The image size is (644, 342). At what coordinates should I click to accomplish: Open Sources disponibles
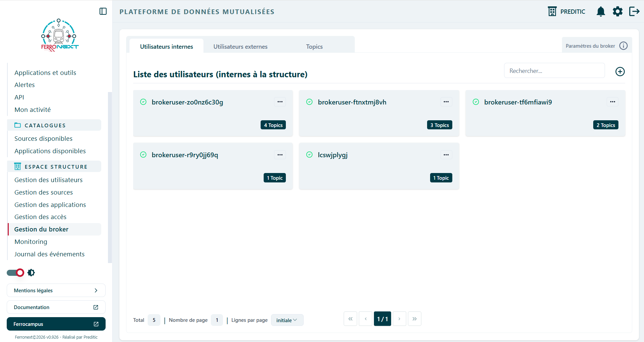(x=43, y=138)
